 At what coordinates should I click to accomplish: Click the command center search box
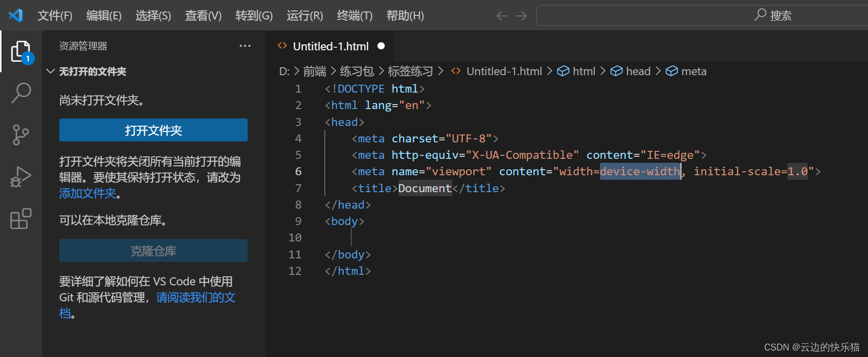tap(702, 15)
